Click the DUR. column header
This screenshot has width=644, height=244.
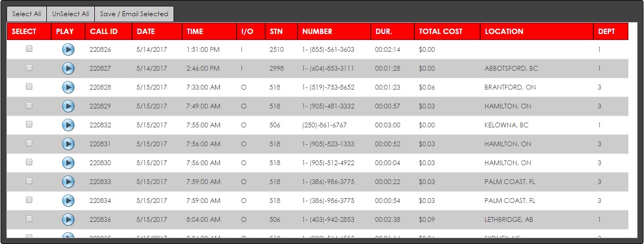tap(383, 31)
